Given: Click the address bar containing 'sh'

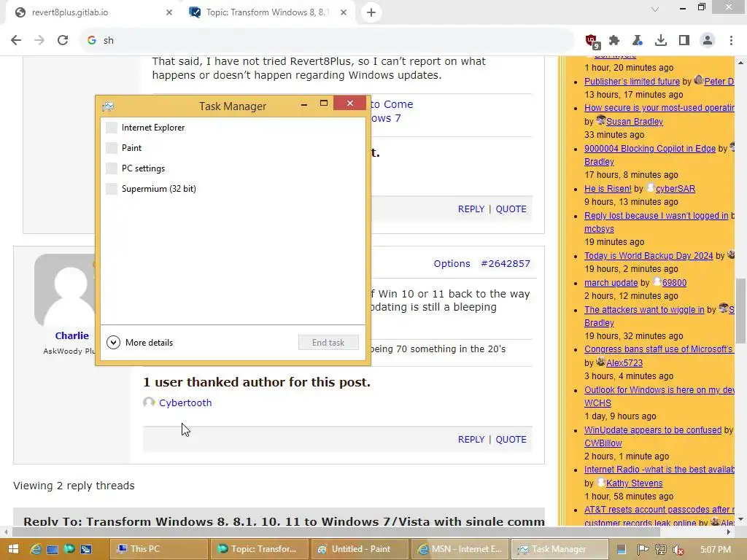Looking at the screenshot, I should pyautogui.click(x=326, y=41).
